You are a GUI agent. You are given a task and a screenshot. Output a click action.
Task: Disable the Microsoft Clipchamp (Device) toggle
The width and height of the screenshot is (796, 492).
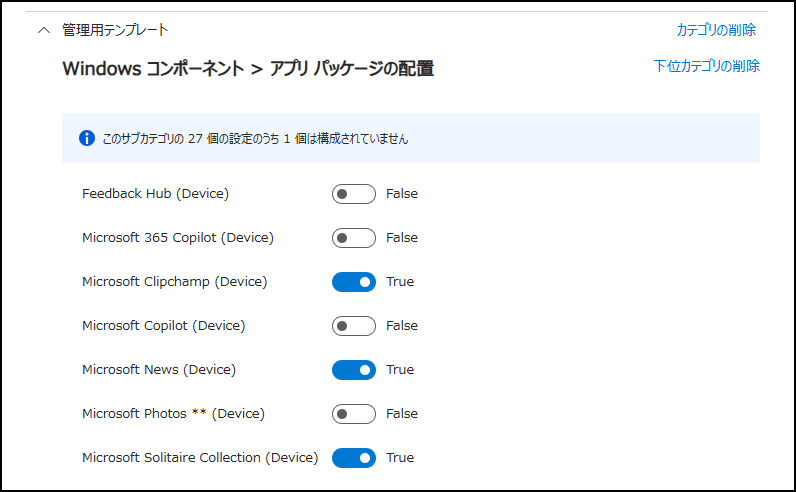(354, 282)
